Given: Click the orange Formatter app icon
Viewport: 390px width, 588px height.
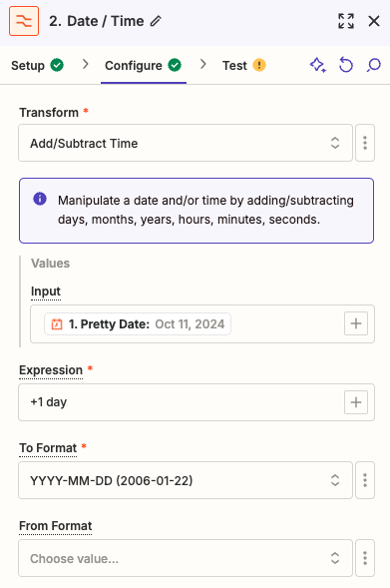Looking at the screenshot, I should pos(24,21).
